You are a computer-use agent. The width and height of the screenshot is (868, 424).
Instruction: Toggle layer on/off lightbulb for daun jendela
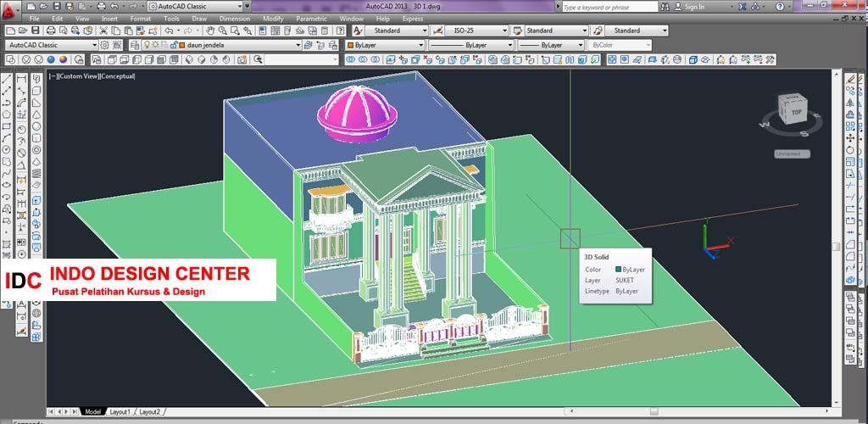(x=147, y=45)
